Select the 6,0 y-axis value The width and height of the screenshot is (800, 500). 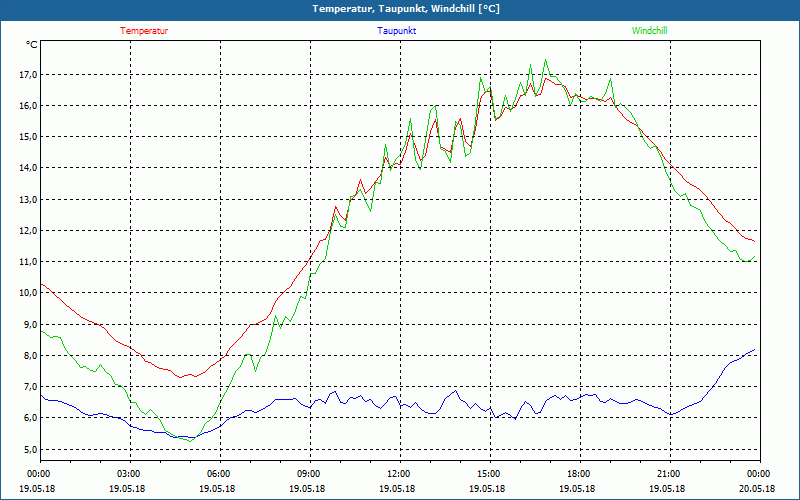coord(31,418)
